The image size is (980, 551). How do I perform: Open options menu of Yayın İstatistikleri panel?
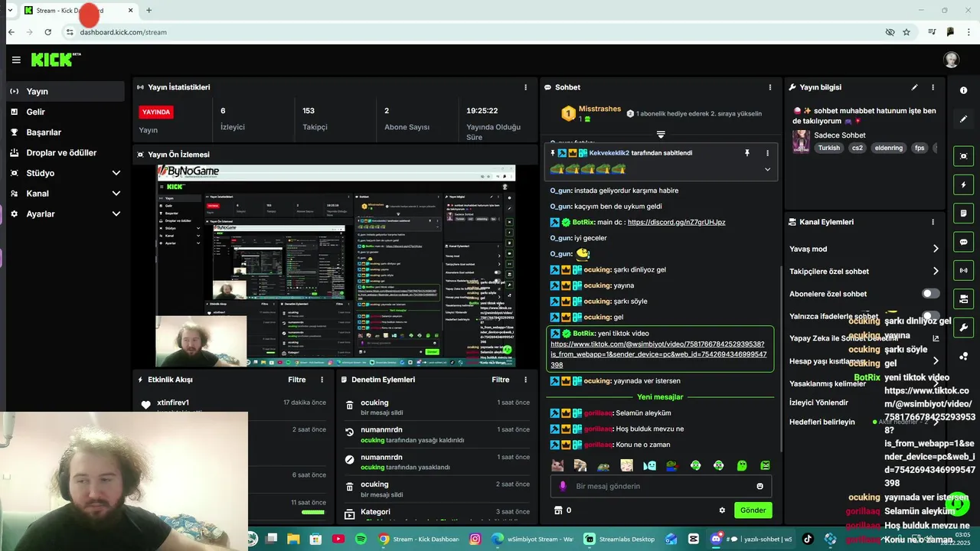pos(525,87)
